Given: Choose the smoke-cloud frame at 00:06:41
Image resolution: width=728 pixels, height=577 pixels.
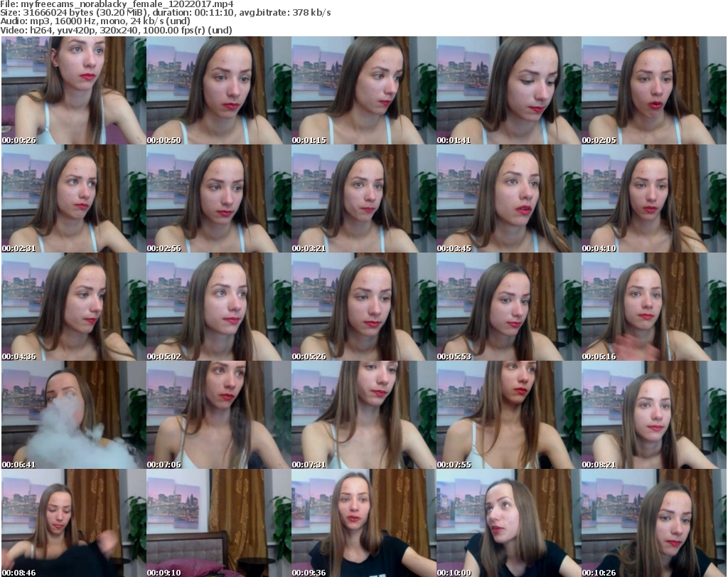Looking at the screenshot, I should (73, 415).
